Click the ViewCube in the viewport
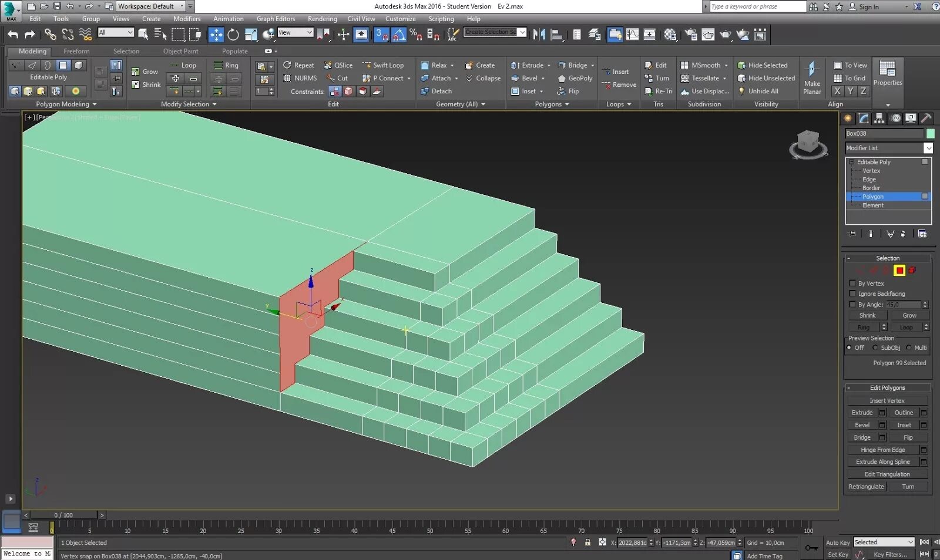The height and width of the screenshot is (560, 940). (808, 144)
